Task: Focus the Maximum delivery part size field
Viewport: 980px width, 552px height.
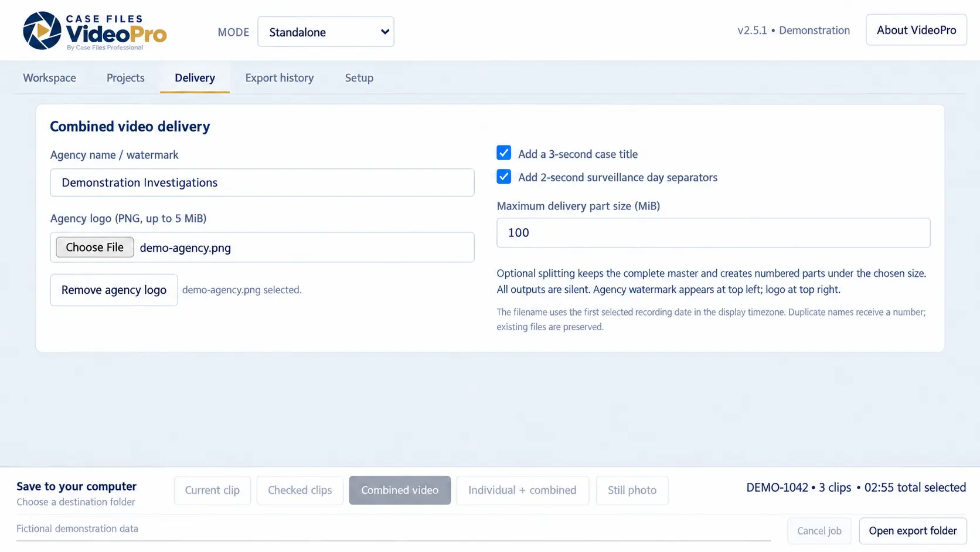Action: 713,232
